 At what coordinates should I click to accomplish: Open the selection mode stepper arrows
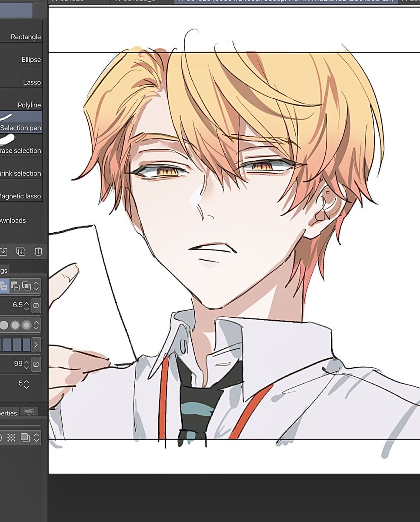tap(37, 286)
